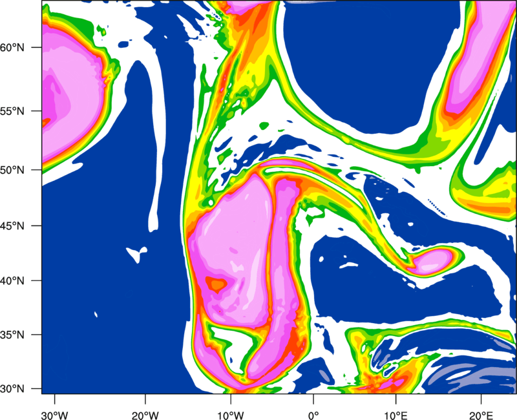Click the 45°N latitude axis label
517x420 pixels.
tap(12, 226)
